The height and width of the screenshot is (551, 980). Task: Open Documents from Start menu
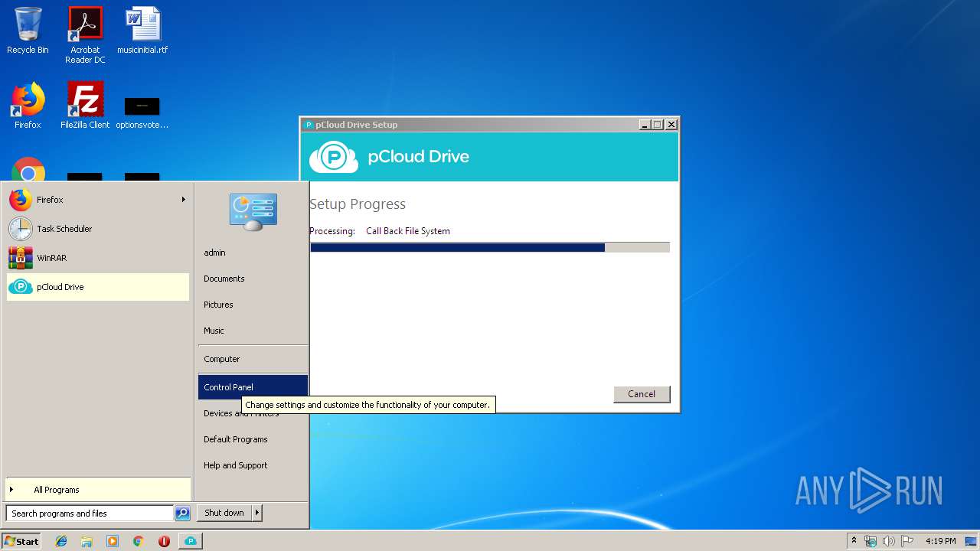pos(253,279)
